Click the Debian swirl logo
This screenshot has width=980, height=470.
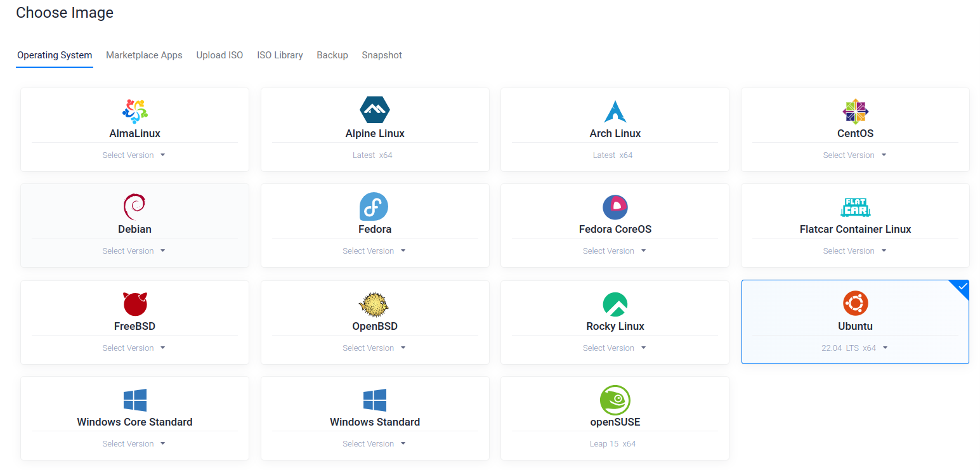pyautogui.click(x=134, y=207)
